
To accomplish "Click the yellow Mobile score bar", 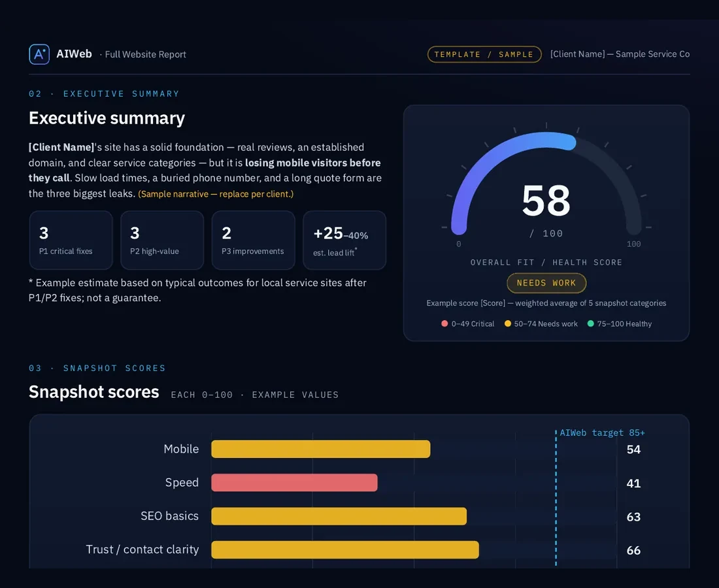I will (320, 449).
